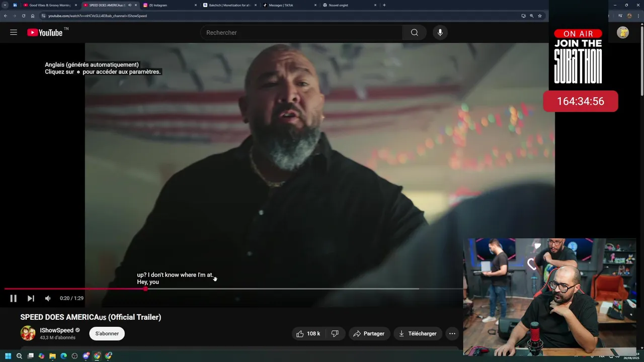Run search with the magnifier button
The width and height of the screenshot is (644, 362).
[x=414, y=33]
